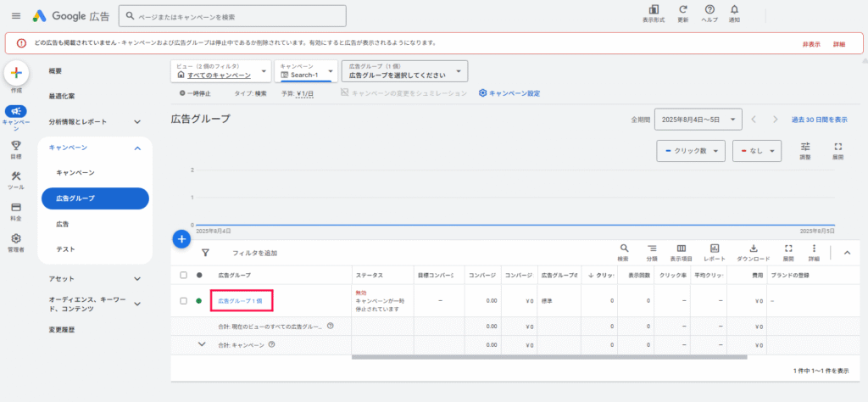Expand the 合計: キャンペーン row chevron
The width and height of the screenshot is (868, 402).
tap(202, 344)
